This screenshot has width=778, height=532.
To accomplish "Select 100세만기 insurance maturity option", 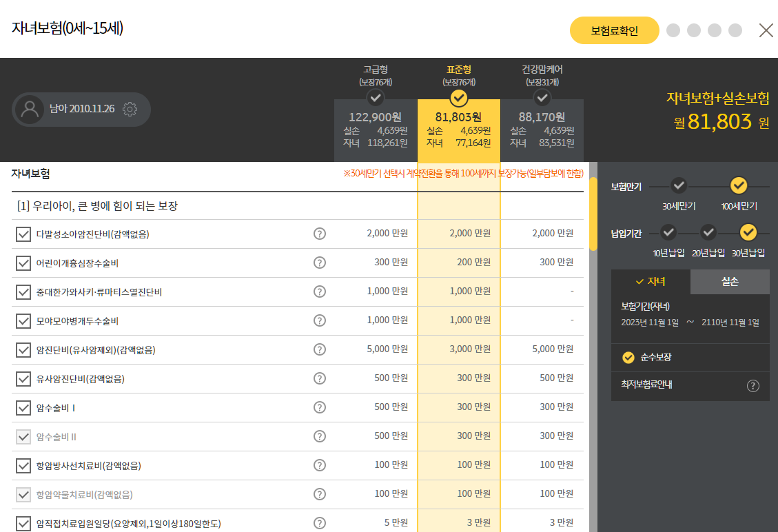I will [x=739, y=185].
